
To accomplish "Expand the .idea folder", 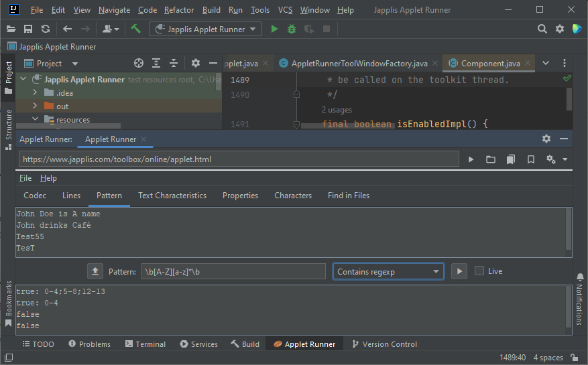I will click(x=35, y=92).
